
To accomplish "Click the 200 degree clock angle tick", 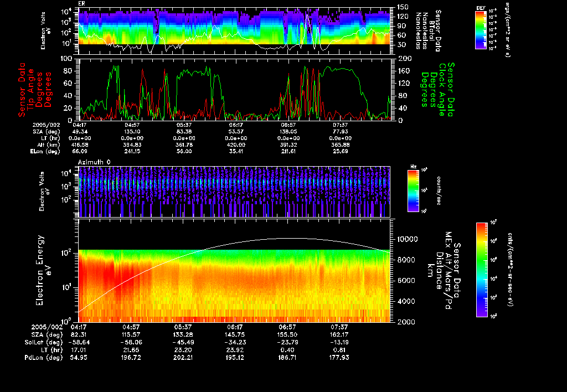I will pyautogui.click(x=405, y=59).
